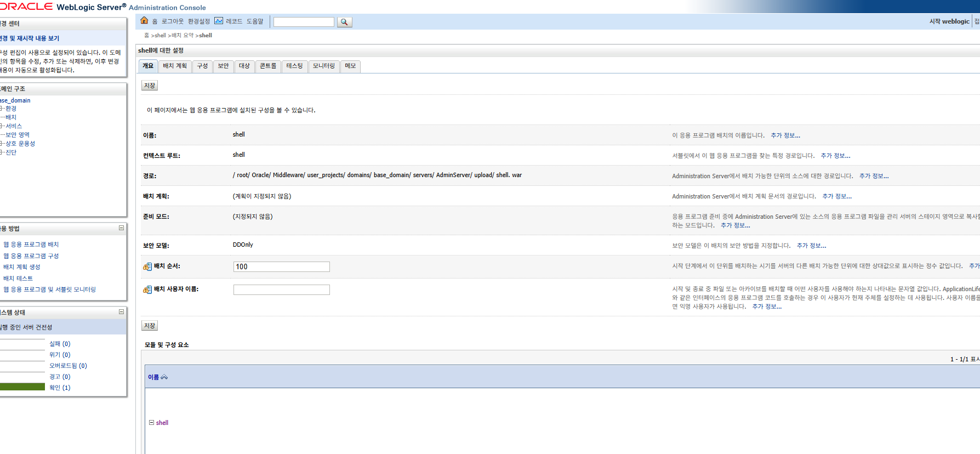The image size is (980, 454).
Task: Open the 모니터링 tab
Action: 323,66
